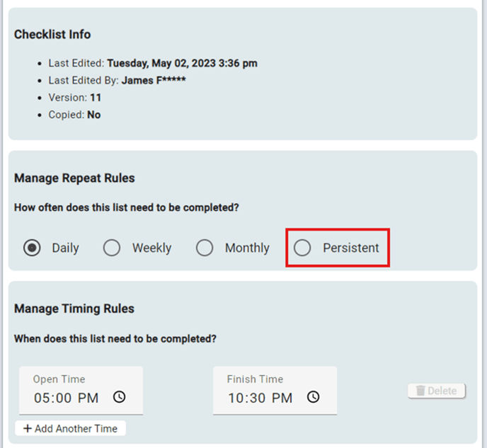Click the Last Edited By name James F
The width and height of the screenshot is (487, 448).
pos(154,80)
